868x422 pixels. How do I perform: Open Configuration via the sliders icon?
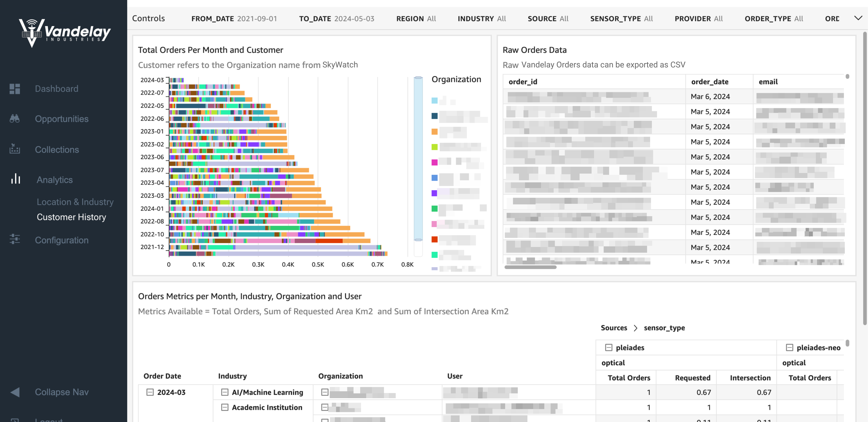(15, 240)
